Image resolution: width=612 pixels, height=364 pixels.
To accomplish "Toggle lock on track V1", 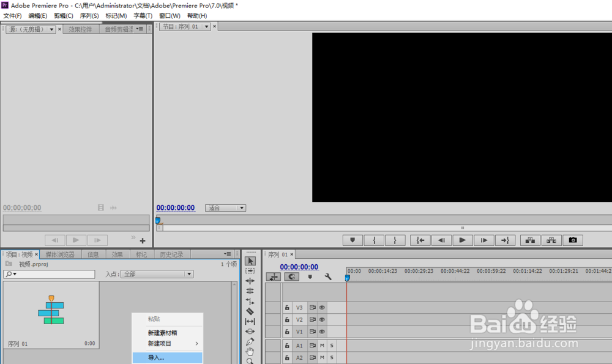I will point(287,332).
